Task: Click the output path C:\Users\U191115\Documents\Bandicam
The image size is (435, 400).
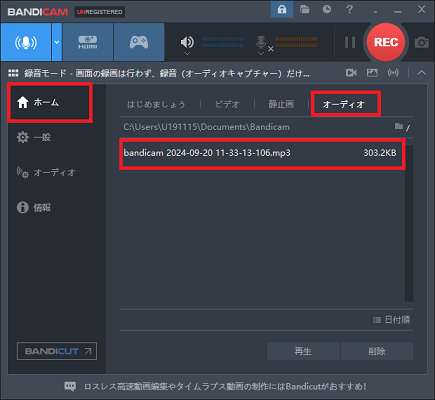Action: click(x=206, y=127)
